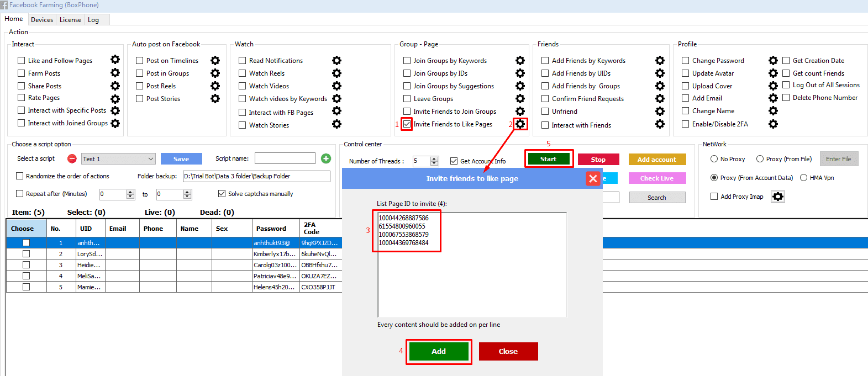Screen dimensions: 868x376
Task: Open Farm Posts settings gear
Action: pos(115,72)
